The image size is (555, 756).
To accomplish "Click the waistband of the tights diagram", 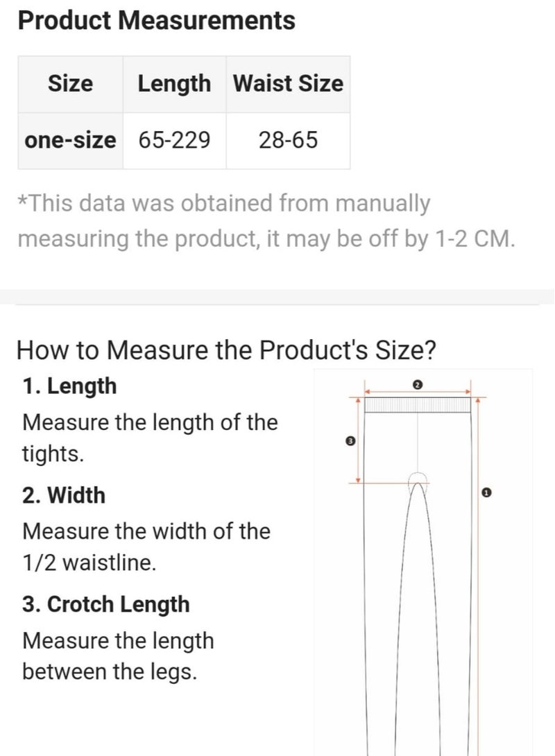I will (417, 404).
